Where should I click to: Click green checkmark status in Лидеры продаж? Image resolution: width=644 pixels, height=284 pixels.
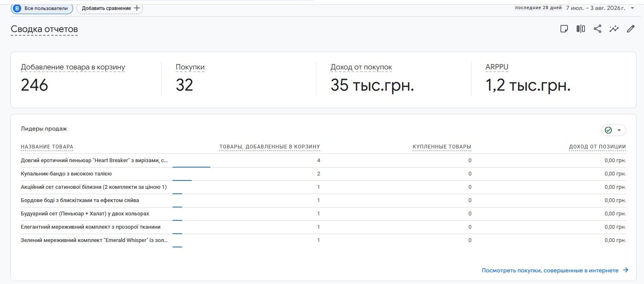(608, 130)
